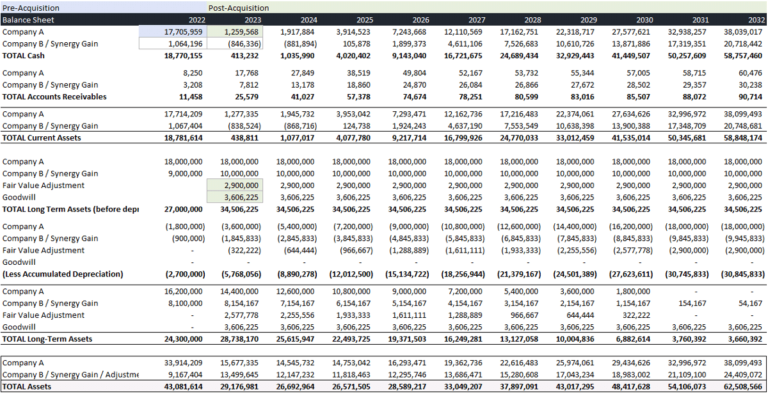
Task: Select the Post-Acquisition header cell
Action: pos(487,8)
